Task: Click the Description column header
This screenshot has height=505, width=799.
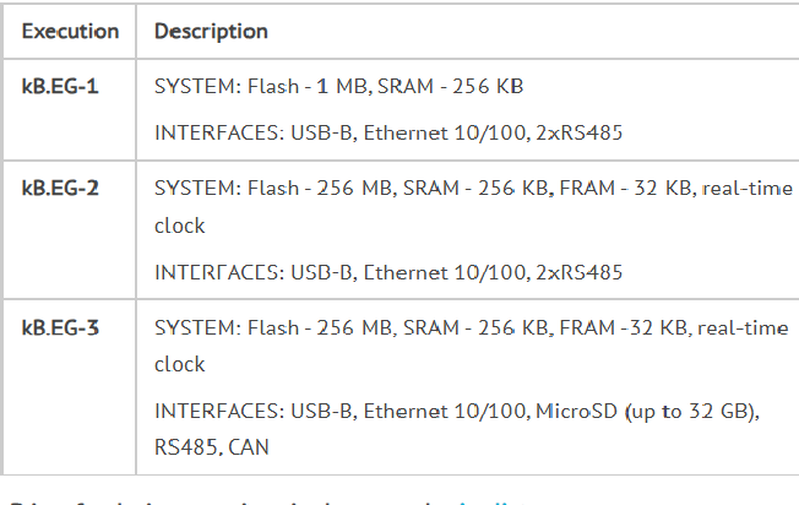Action: click(211, 32)
